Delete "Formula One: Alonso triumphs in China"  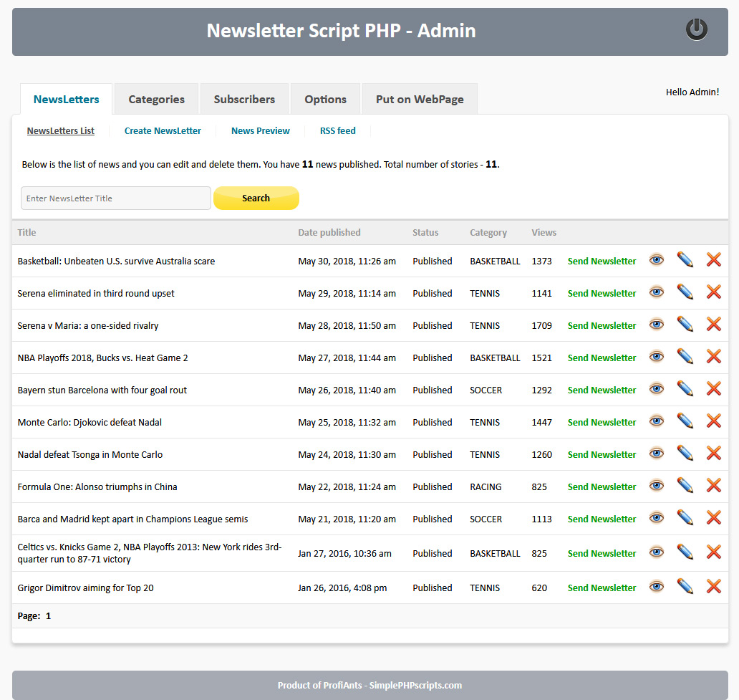713,486
